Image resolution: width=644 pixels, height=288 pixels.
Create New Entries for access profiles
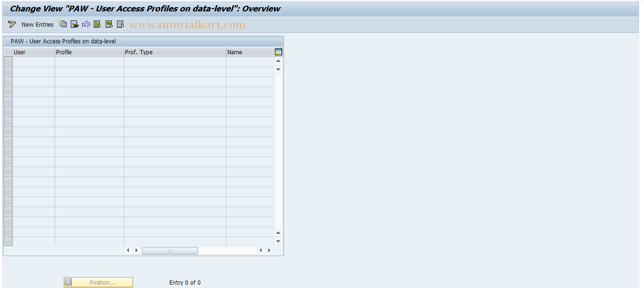(38, 24)
